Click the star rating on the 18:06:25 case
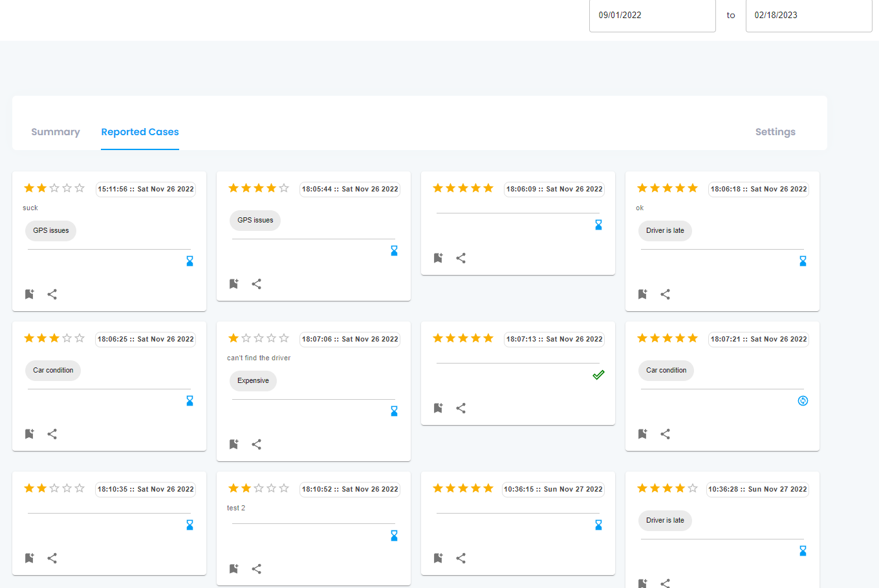Viewport: 879px width, 588px height. [x=54, y=338]
